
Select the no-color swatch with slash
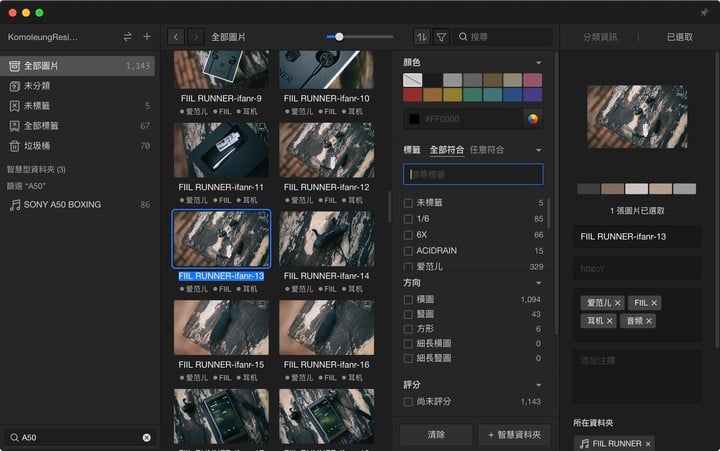point(412,80)
